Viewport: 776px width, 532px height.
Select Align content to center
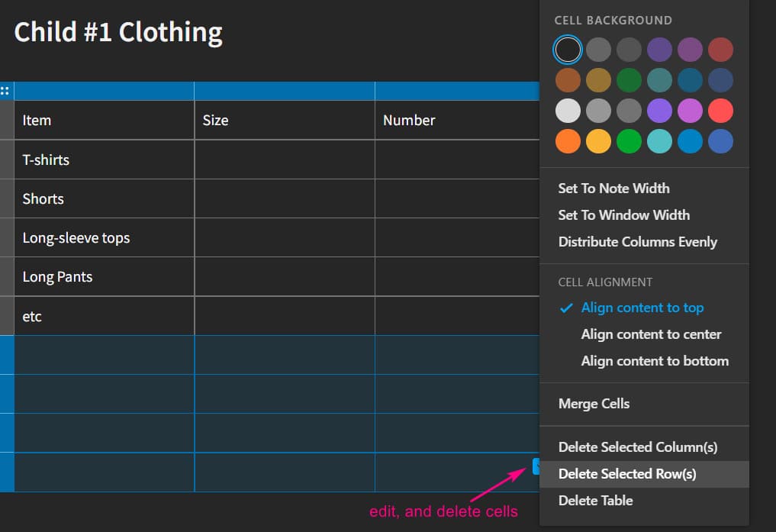[x=651, y=334]
